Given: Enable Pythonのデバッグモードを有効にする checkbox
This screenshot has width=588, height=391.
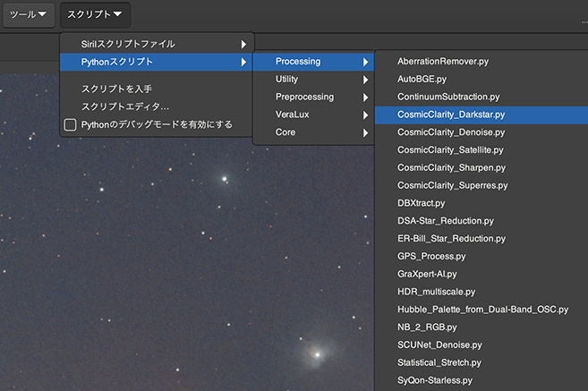Looking at the screenshot, I should tap(70, 124).
